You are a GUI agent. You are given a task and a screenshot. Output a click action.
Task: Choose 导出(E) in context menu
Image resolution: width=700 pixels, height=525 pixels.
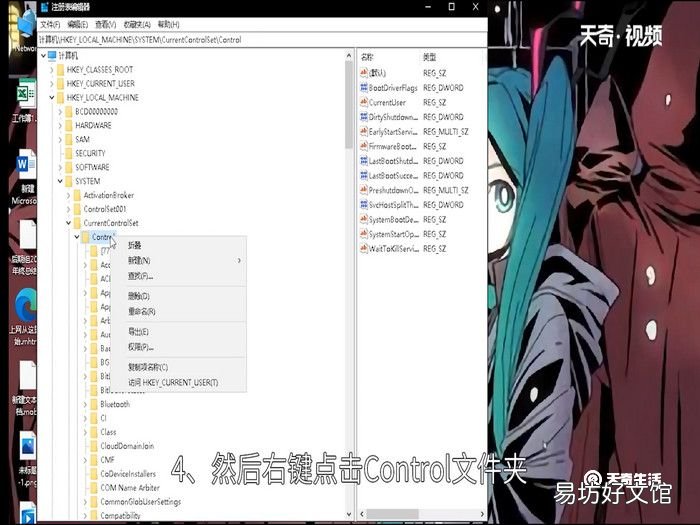[179, 331]
